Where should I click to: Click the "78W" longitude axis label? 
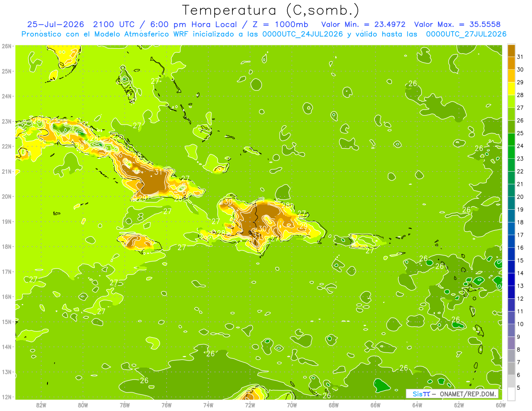pos(125,405)
